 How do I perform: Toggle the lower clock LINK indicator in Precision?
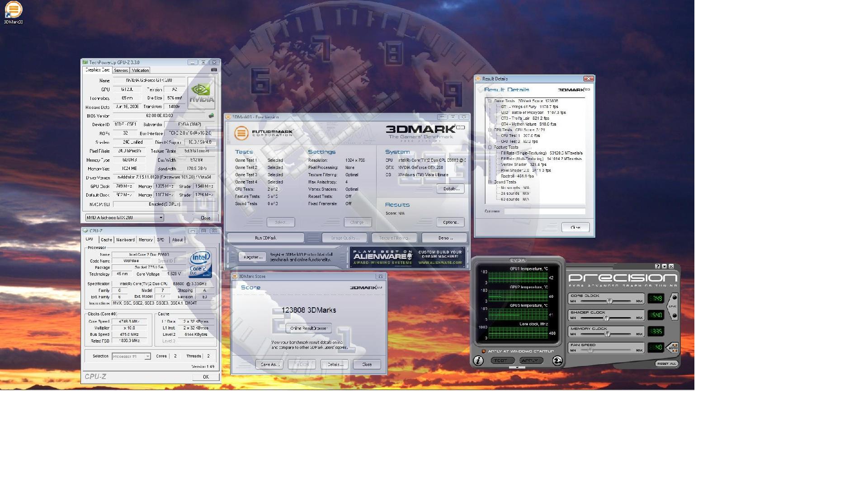(675, 315)
